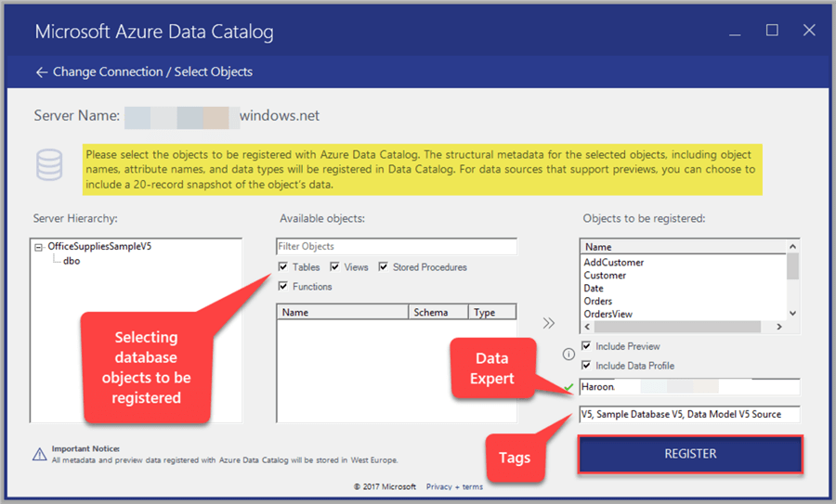Click the registered list scroll left arrow
The height and width of the screenshot is (504, 836).
pyautogui.click(x=588, y=327)
